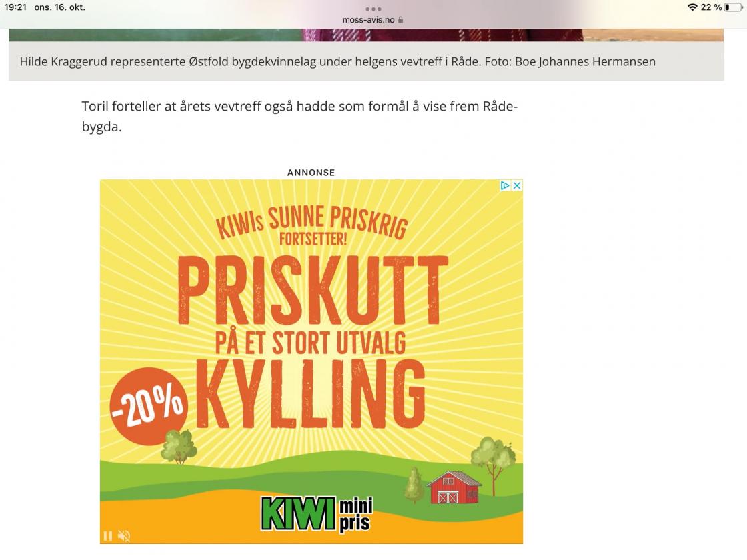
Task: Tap the Hilde Kraggerud photo caption
Action: (337, 61)
